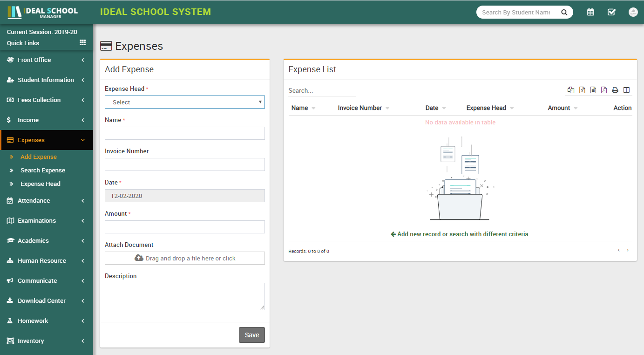Click the Human Resource sitemap icon

(x=10, y=261)
